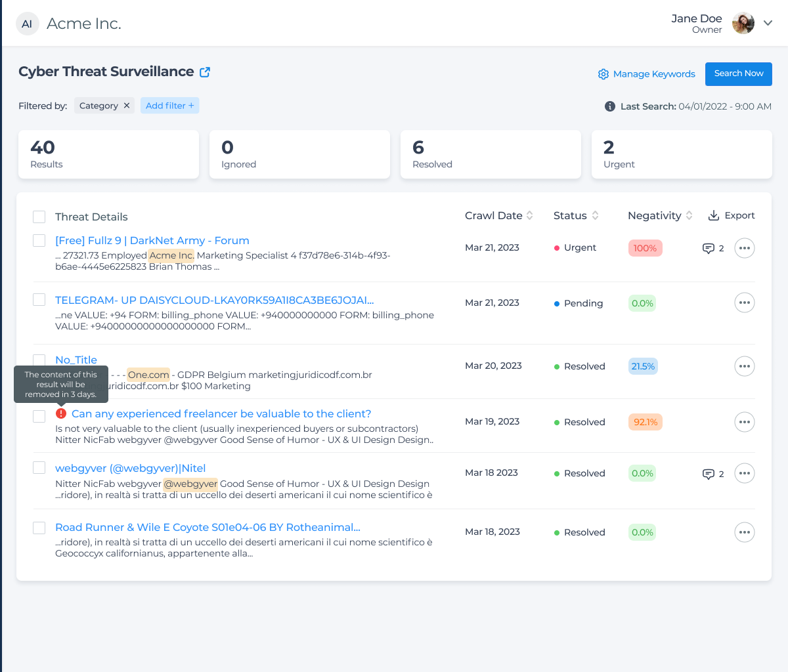Image resolution: width=788 pixels, height=672 pixels.
Task: Toggle the select-all checkbox beside Threat Details
Action: [x=39, y=217]
